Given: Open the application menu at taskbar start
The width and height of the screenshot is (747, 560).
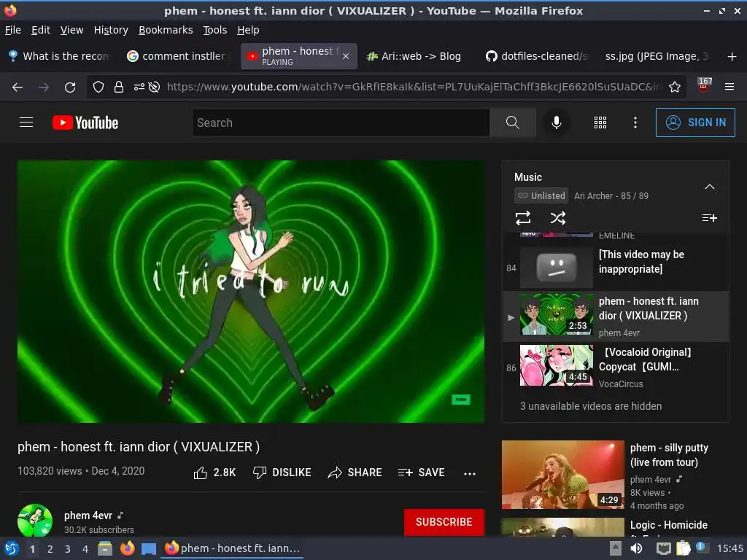Looking at the screenshot, I should (x=12, y=548).
